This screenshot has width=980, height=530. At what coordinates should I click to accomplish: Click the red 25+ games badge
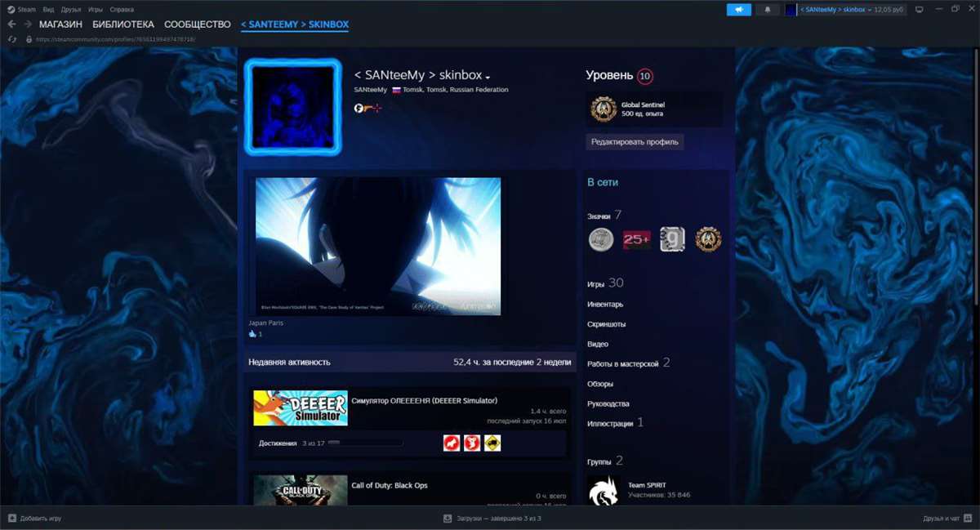tap(637, 239)
